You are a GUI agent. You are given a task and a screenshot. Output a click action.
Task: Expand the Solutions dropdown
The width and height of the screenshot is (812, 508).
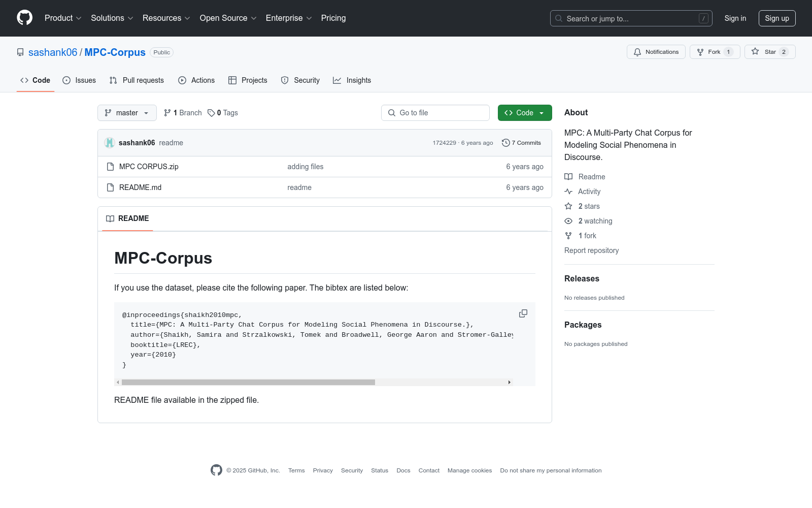coord(112,18)
